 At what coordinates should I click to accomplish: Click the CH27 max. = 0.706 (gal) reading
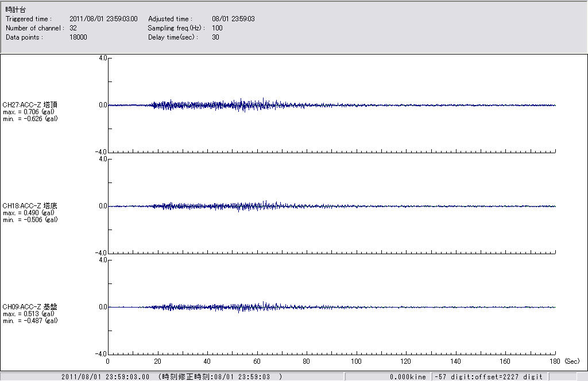(28, 112)
